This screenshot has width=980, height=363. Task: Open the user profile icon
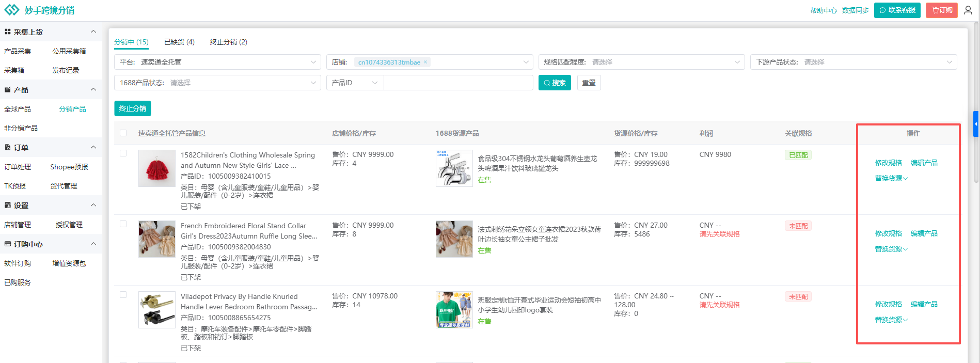(x=968, y=10)
